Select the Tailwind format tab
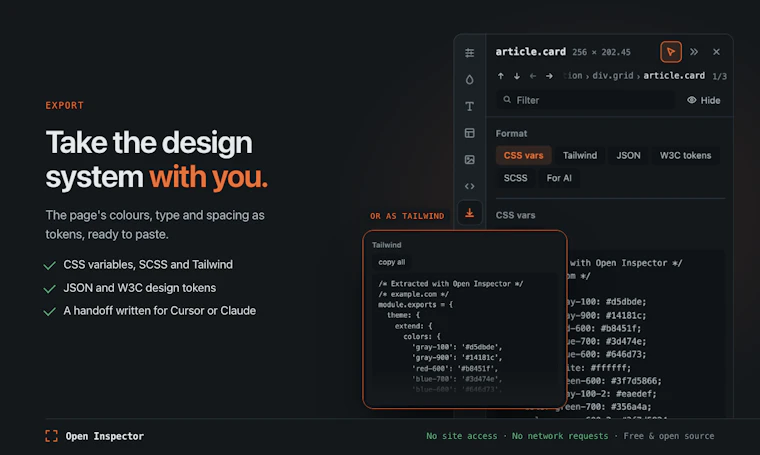 tap(580, 156)
